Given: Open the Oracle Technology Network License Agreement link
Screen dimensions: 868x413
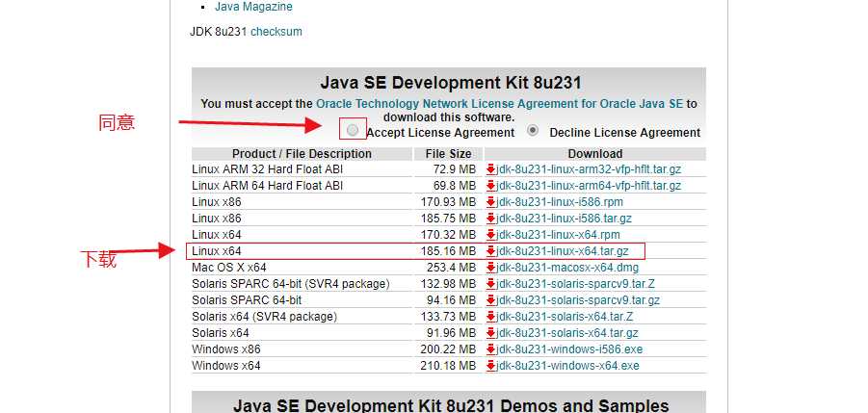Looking at the screenshot, I should click(x=499, y=103).
